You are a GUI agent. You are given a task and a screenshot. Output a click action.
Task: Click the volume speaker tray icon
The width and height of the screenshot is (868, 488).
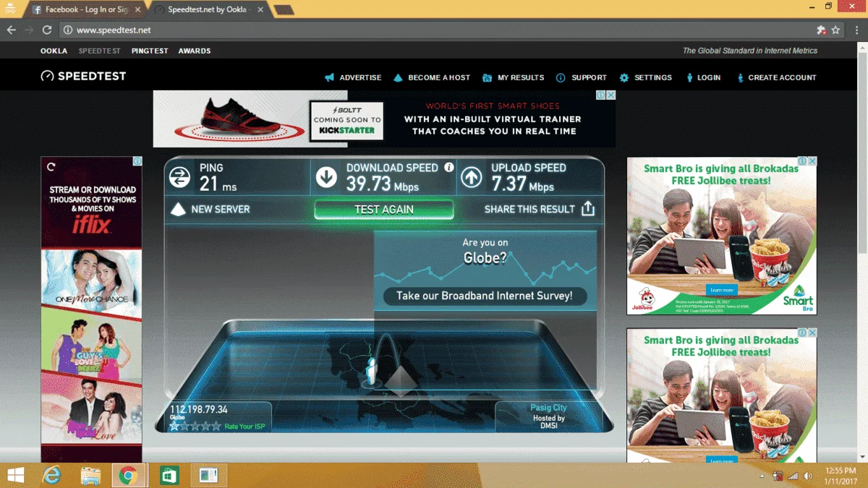click(x=807, y=476)
